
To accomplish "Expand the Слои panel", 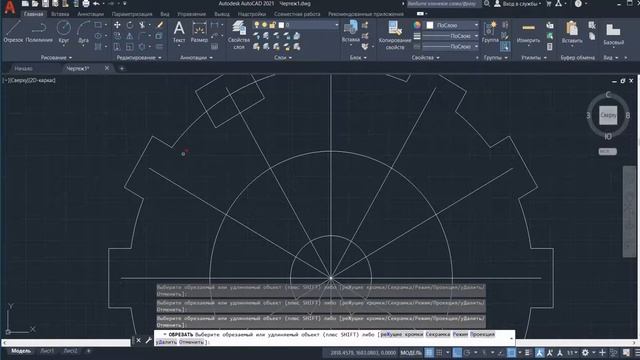I will 283,58.
